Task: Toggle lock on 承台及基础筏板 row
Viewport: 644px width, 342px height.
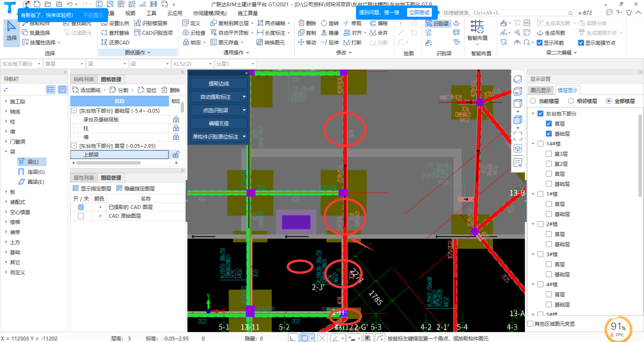Action: pyautogui.click(x=176, y=120)
